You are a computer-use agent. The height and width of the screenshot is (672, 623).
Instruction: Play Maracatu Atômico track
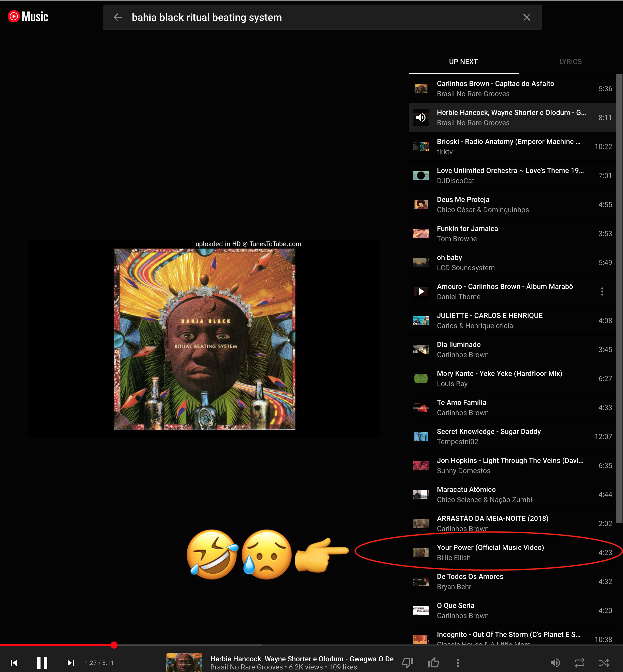[512, 494]
